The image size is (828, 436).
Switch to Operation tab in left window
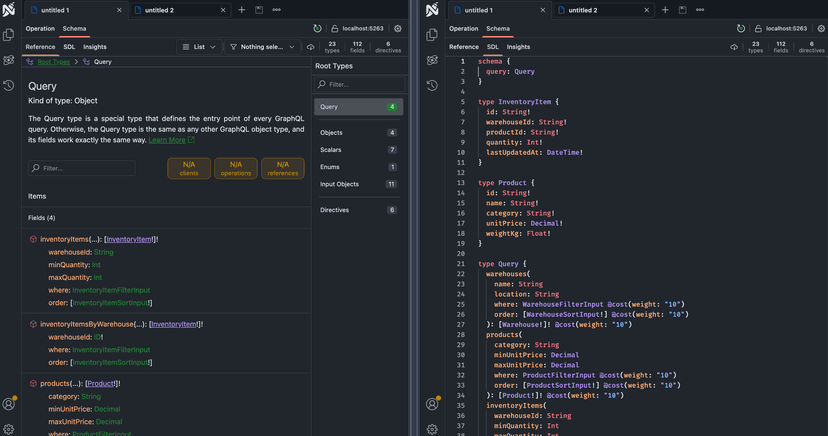[x=40, y=29]
